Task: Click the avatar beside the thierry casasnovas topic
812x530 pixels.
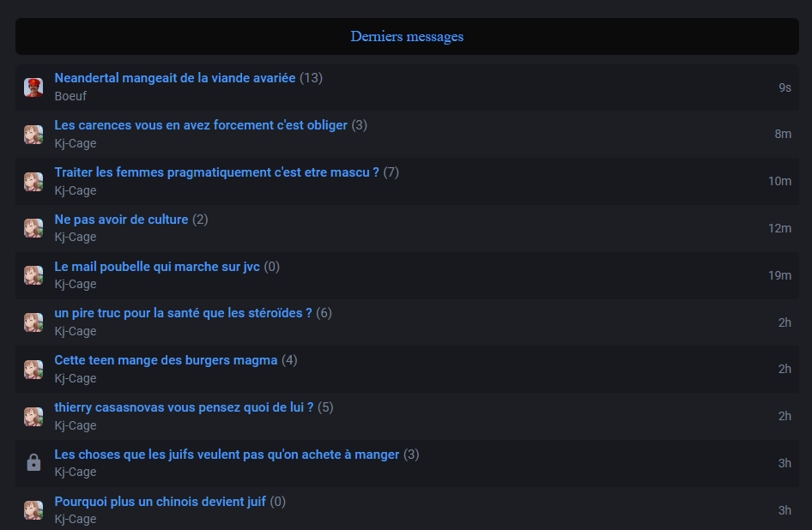Action: 33,417
